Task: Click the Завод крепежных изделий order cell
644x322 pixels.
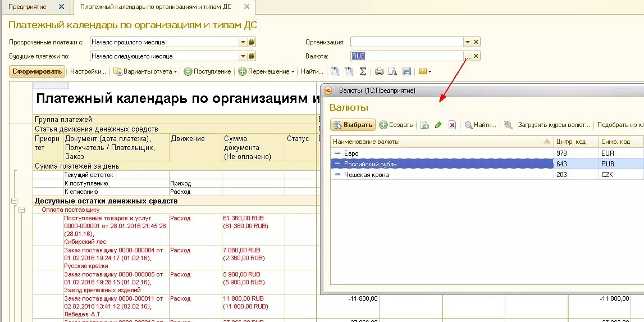Action: click(x=116, y=282)
